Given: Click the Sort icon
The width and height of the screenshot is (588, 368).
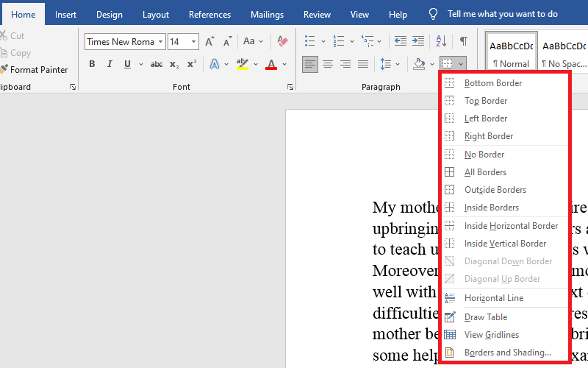Looking at the screenshot, I should 441,41.
